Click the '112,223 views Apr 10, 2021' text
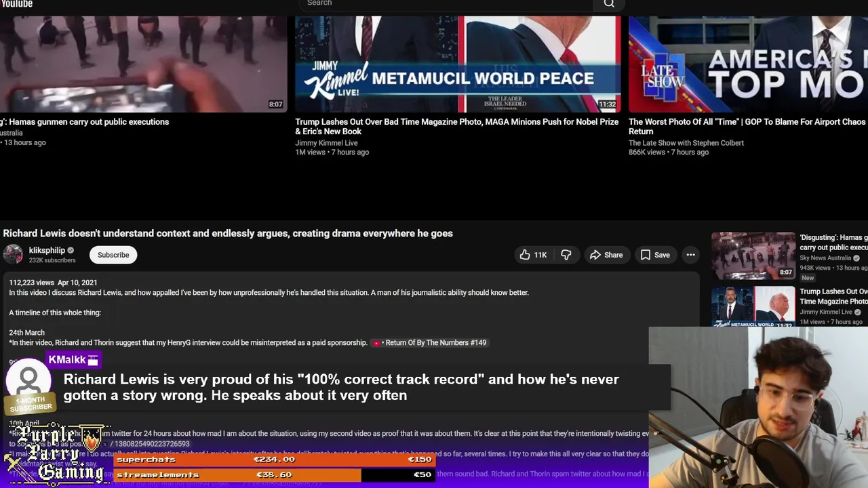 tap(53, 283)
